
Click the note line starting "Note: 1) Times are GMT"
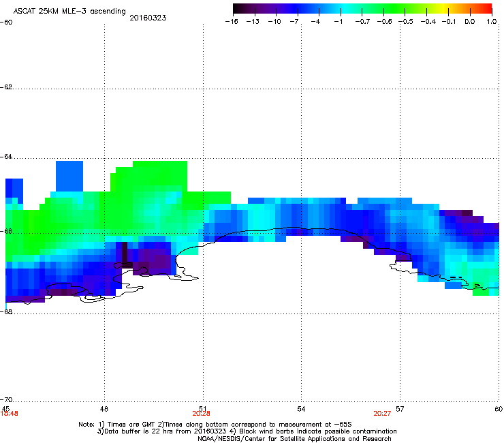coord(215,425)
